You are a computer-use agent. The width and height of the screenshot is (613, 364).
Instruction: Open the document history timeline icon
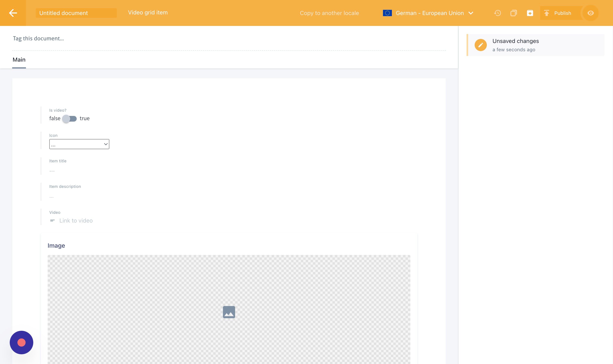[x=497, y=13]
